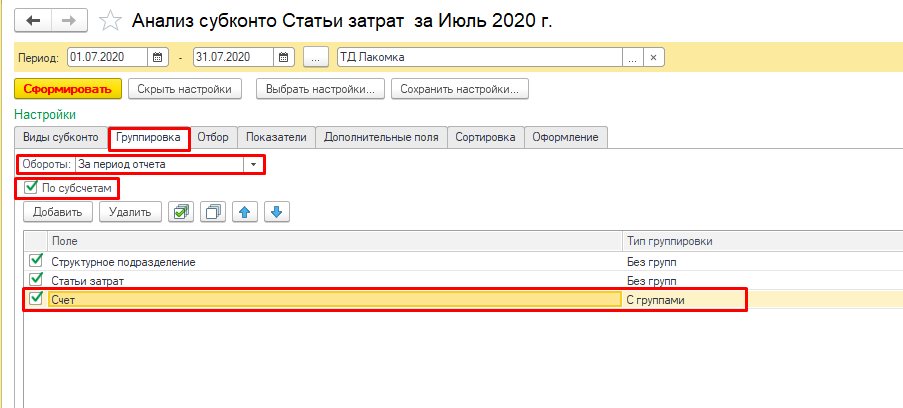Open period selection ellipsis button
Image resolution: width=903 pixels, height=408 pixels.
click(x=316, y=57)
